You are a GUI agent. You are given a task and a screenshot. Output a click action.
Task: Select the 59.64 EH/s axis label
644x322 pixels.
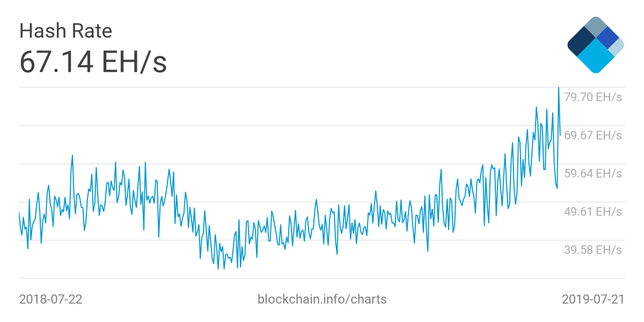[x=592, y=173]
